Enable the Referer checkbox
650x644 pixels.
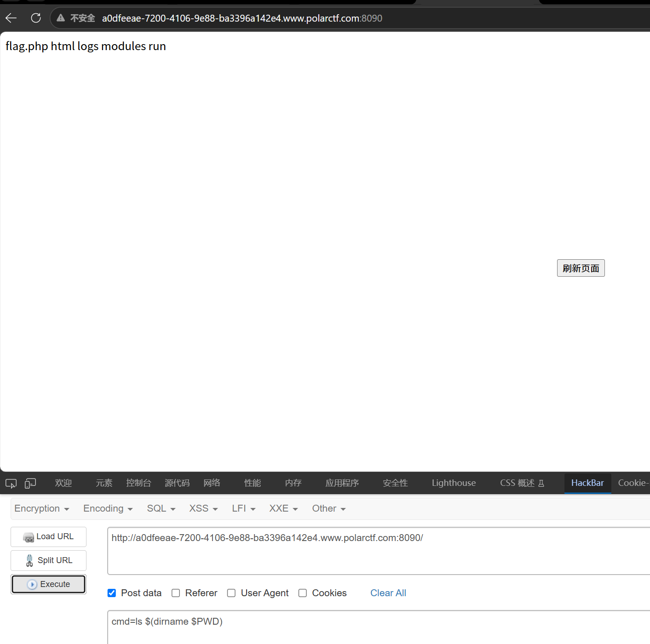176,593
